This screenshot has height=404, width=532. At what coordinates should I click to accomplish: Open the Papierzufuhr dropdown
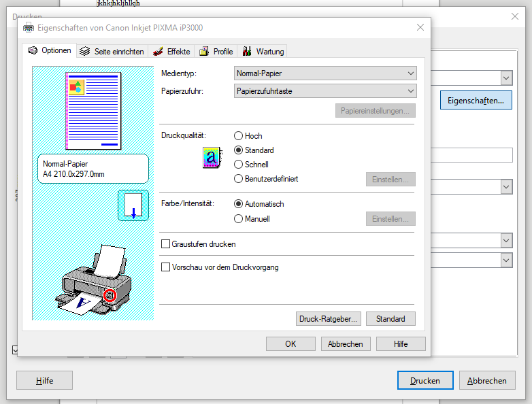point(325,91)
